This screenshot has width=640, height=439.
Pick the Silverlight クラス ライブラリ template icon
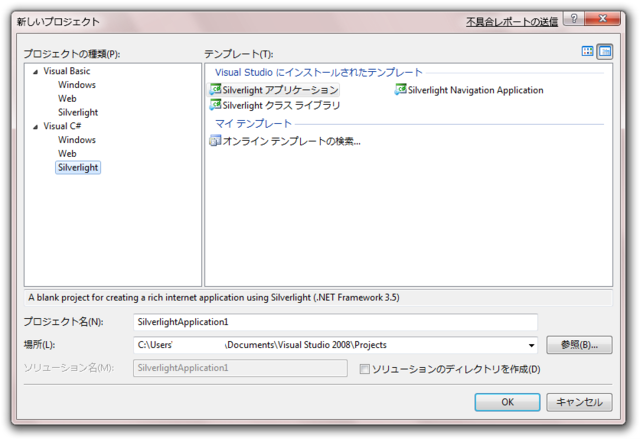click(215, 105)
